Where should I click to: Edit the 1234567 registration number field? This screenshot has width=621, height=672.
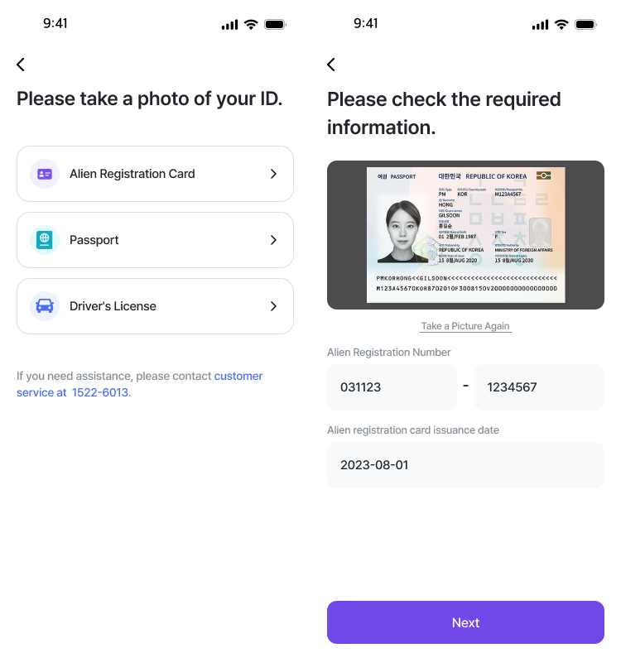coord(539,387)
